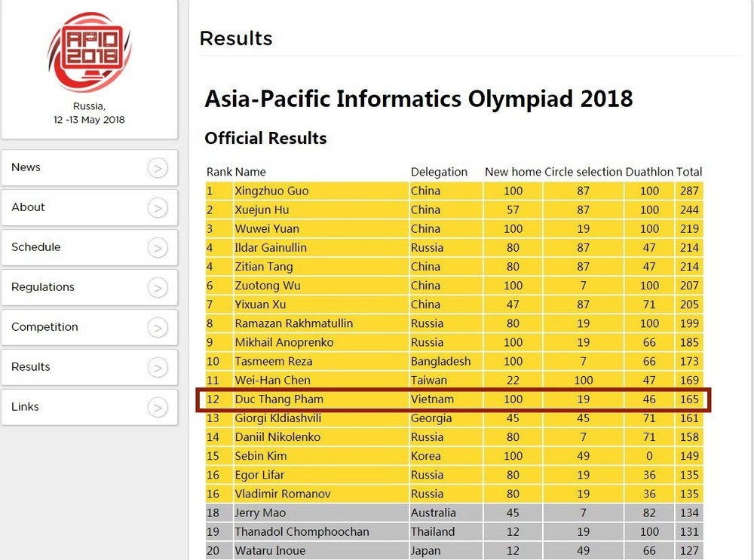
Task: Click the chevron arrow next to About
Action: pos(158,207)
